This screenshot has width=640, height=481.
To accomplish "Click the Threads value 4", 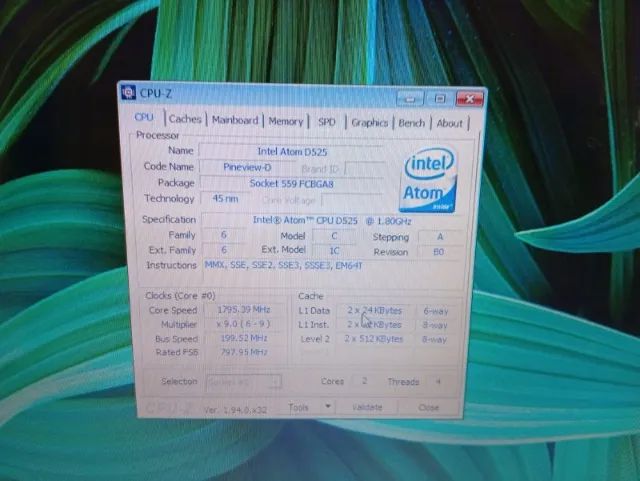I will pyautogui.click(x=438, y=382).
